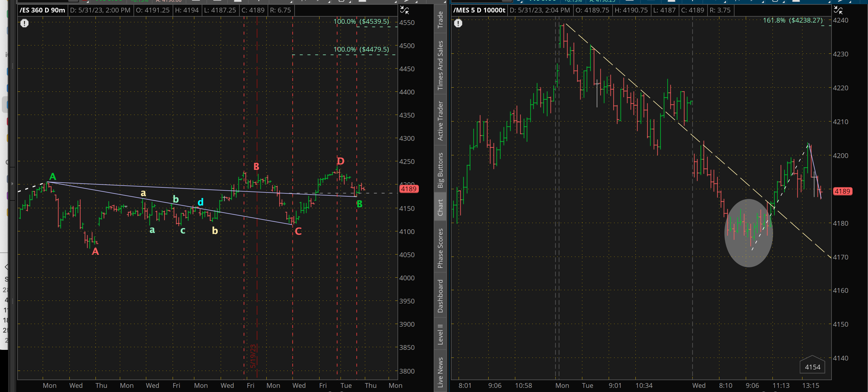Screen dimensions: 868x392
Task: Click the 4154 price bubble on /MES chart
Action: pyautogui.click(x=813, y=367)
